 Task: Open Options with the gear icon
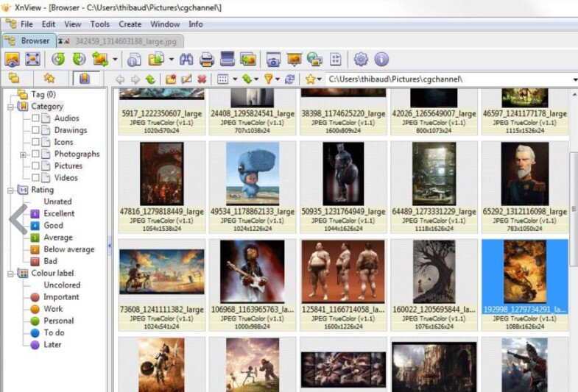(361, 60)
